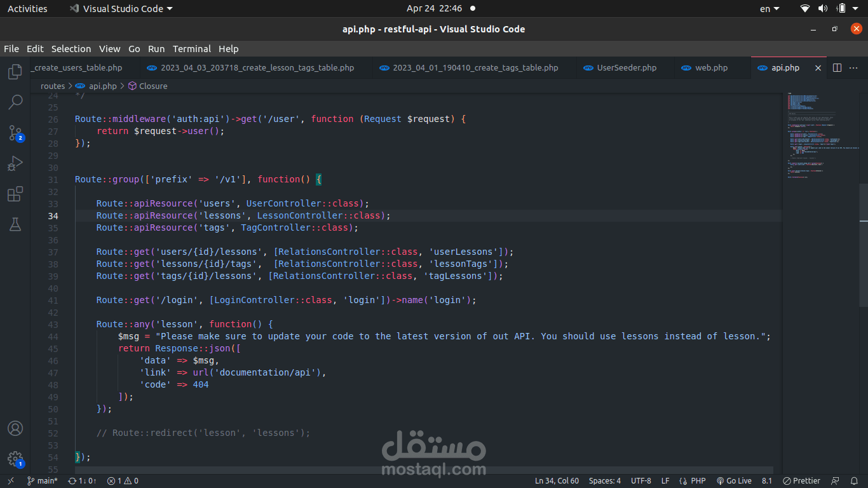This screenshot has height=488, width=868.
Task: Switch to the create_lesson_tags_table.php tab
Action: pos(257,67)
